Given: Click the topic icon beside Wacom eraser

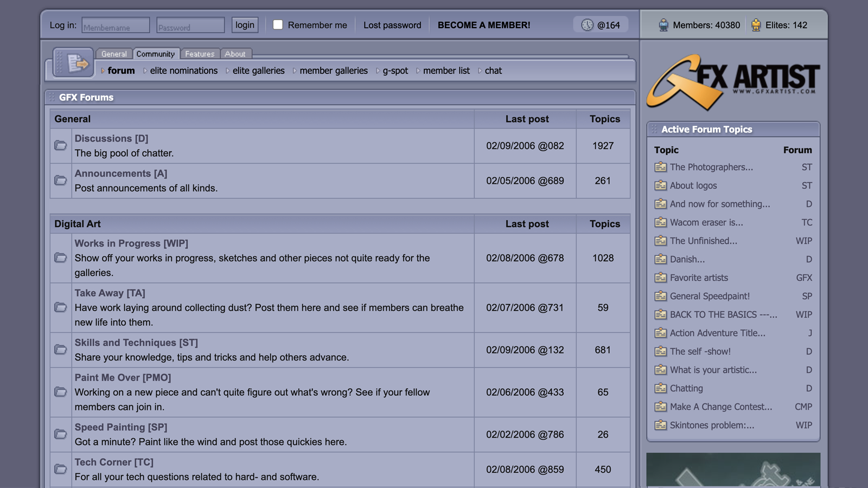Looking at the screenshot, I should pos(661,222).
